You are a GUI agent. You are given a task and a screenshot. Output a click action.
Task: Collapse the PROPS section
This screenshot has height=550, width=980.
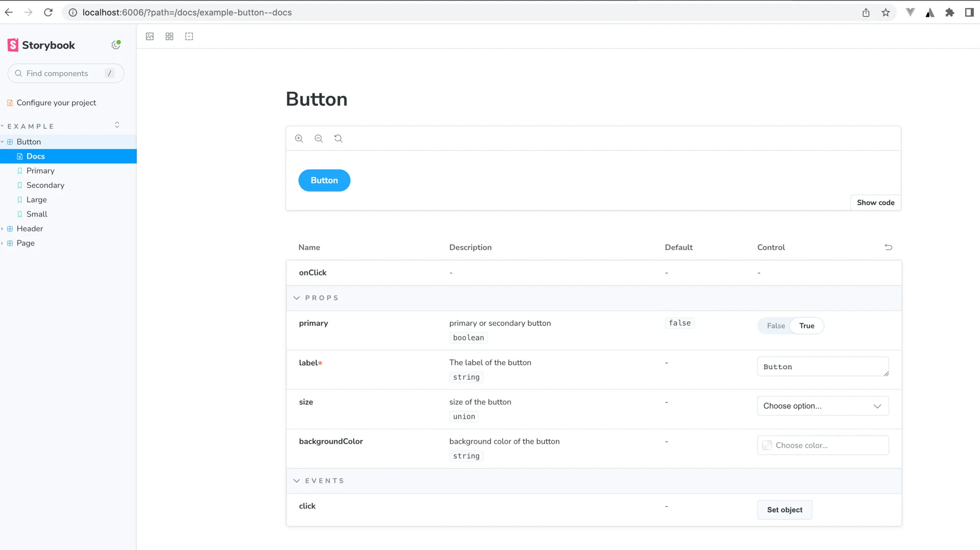click(x=297, y=298)
